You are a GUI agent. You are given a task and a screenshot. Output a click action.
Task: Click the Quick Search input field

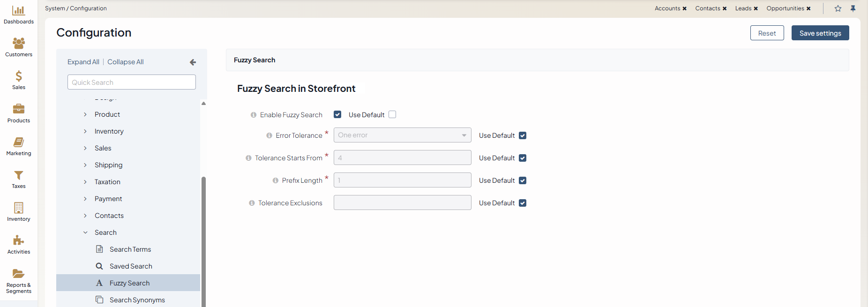131,82
